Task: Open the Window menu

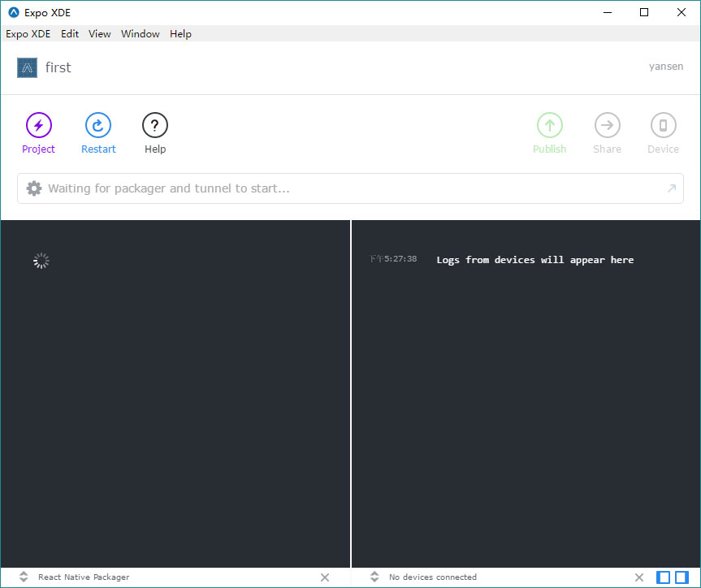Action: click(x=140, y=34)
